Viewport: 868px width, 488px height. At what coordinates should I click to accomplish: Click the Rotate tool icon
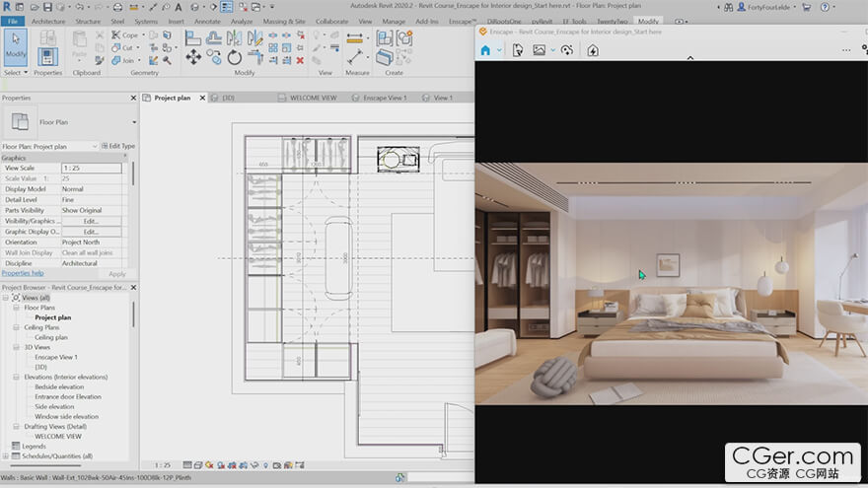tap(235, 58)
